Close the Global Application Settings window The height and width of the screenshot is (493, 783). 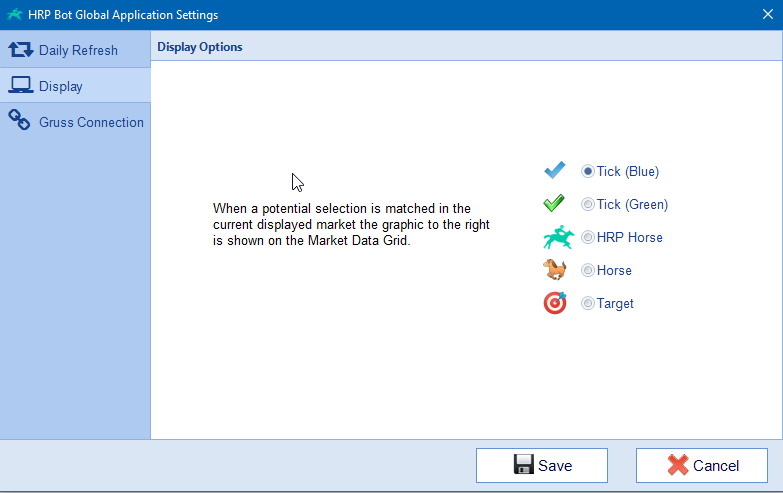point(768,14)
